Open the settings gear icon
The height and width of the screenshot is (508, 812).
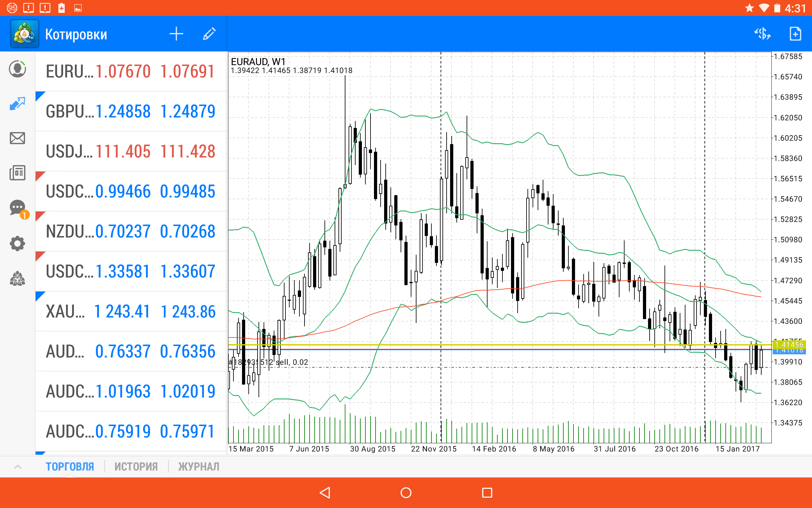coord(17,244)
